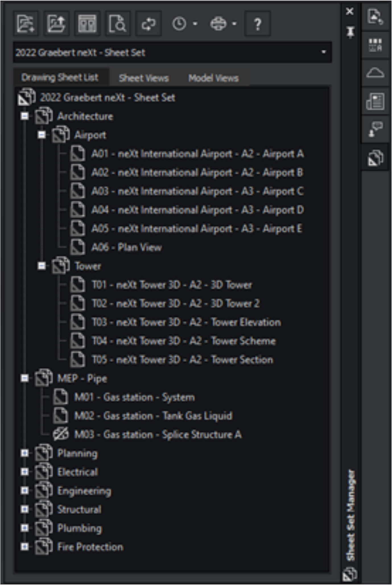Select sheet A03 Airport C
The width and height of the screenshot is (392, 585).
tap(197, 191)
